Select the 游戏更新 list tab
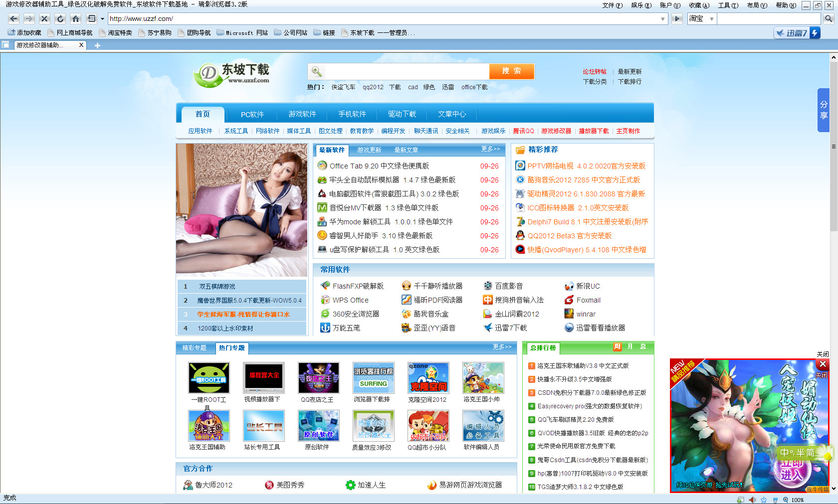The width and height of the screenshot is (838, 504). click(369, 150)
